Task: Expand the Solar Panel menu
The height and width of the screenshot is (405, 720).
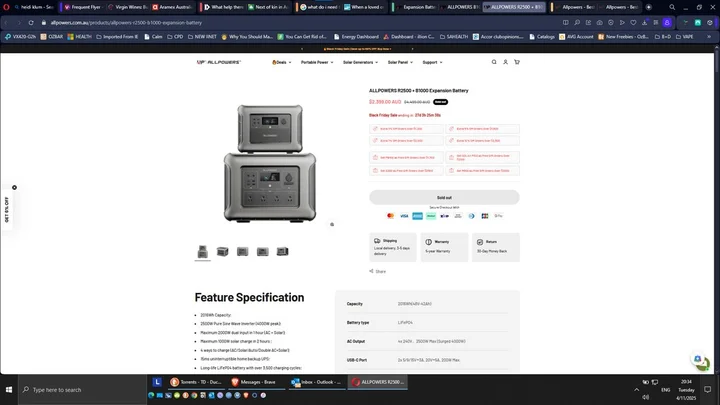Action: click(x=400, y=62)
